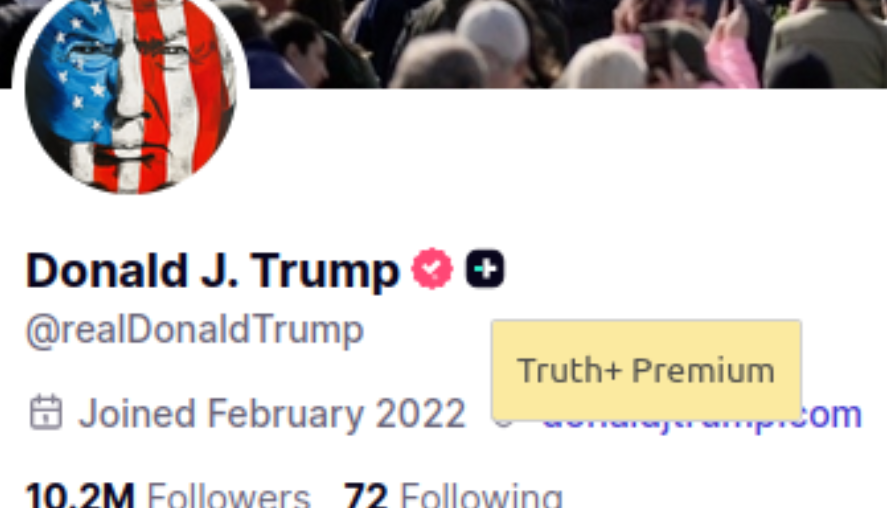
Task: Click the red verified checkmark badge
Action: tap(432, 269)
